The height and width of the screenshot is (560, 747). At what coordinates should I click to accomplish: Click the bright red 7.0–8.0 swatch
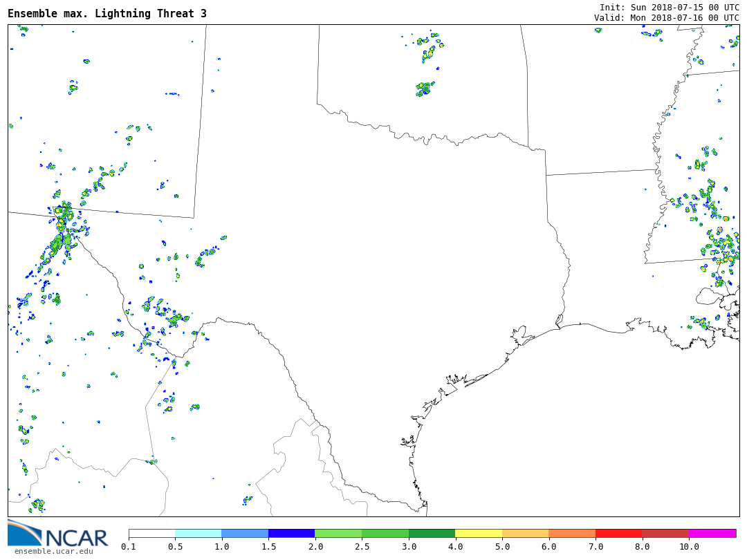coord(618,534)
